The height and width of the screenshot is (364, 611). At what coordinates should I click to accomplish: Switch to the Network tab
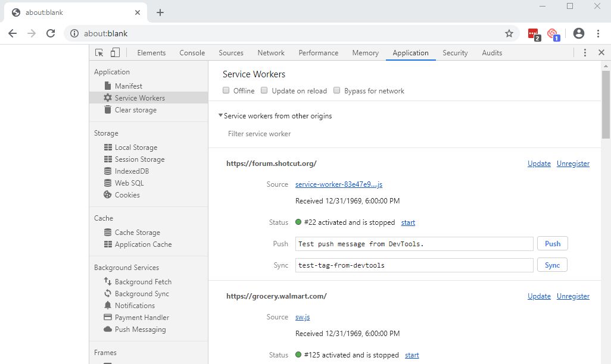pos(271,52)
